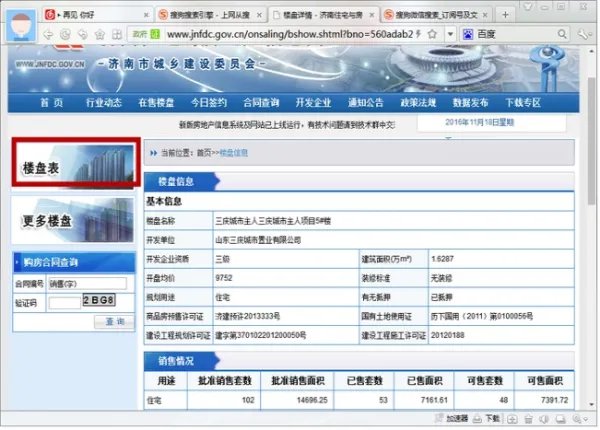Click the 更多楼盘 banner image

point(73,220)
